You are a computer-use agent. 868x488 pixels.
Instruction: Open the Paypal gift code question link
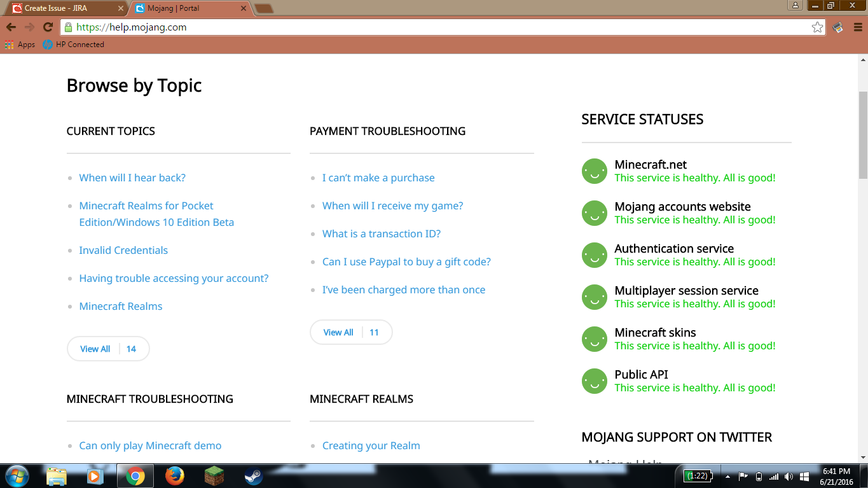(x=406, y=261)
